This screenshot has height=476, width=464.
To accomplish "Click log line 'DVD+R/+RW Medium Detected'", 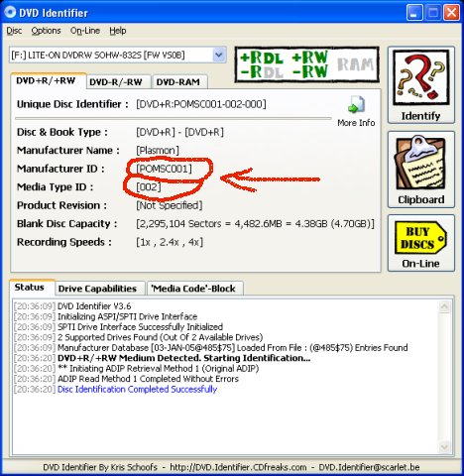I will 184,358.
